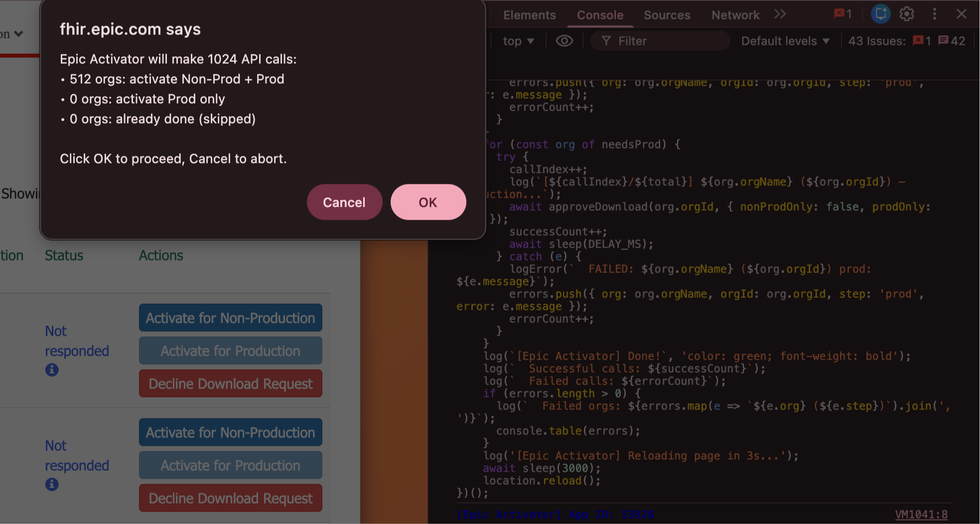The image size is (980, 524).
Task: Abort with the Cancel button
Action: point(344,202)
